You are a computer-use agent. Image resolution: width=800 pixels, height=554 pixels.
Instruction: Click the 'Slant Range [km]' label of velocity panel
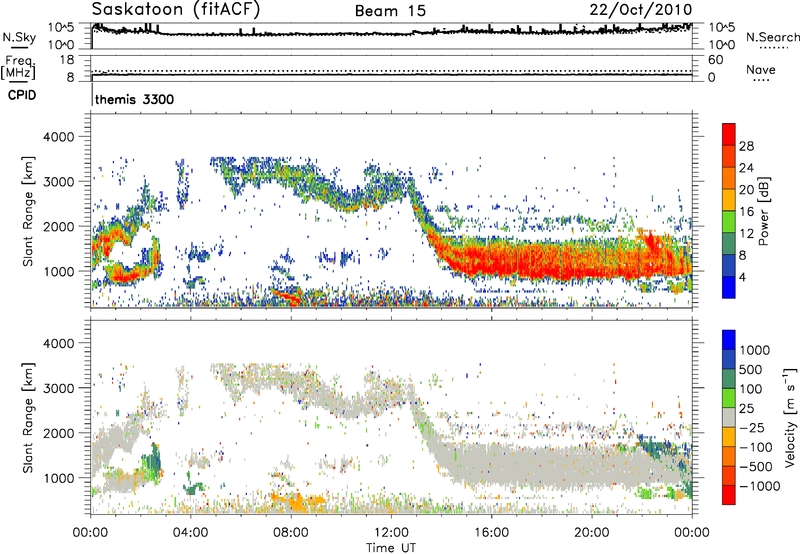point(28,417)
